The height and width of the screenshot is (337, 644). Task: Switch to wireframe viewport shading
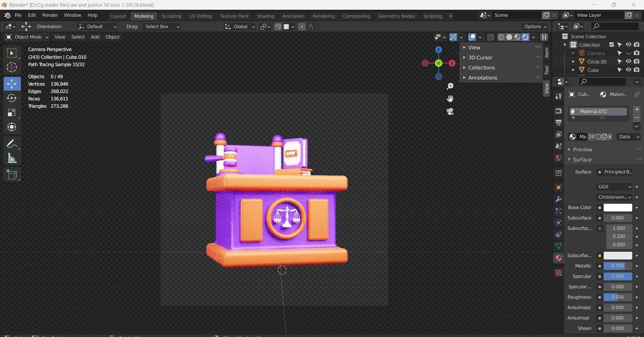tap(501, 37)
